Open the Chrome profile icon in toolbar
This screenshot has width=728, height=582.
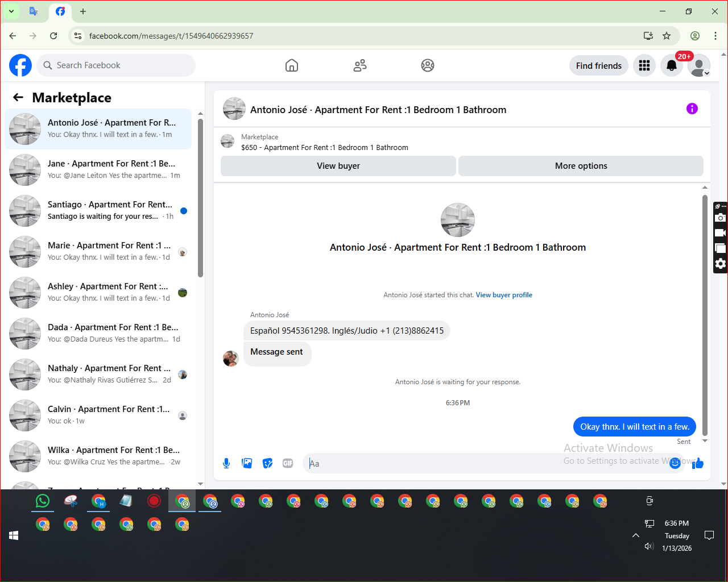tap(695, 36)
